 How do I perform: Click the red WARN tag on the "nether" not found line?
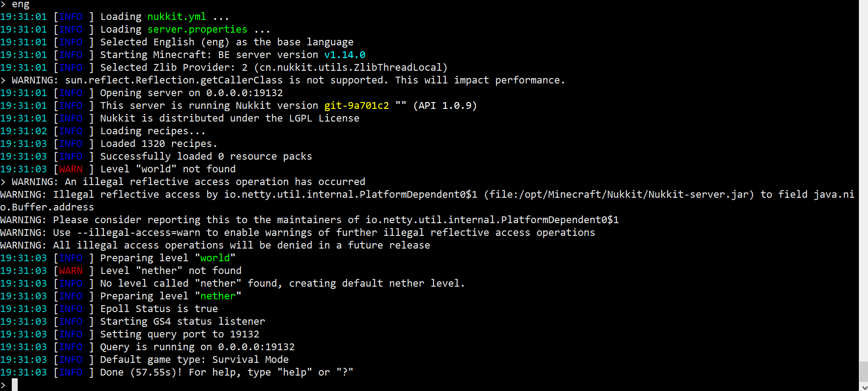71,271
